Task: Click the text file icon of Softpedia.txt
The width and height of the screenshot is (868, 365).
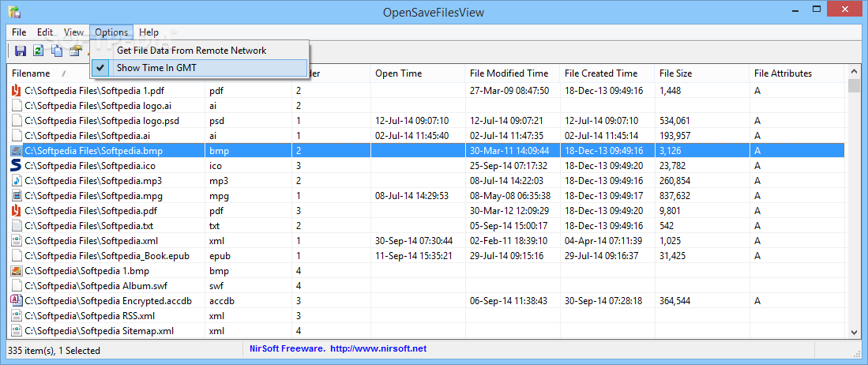Action: [x=17, y=225]
